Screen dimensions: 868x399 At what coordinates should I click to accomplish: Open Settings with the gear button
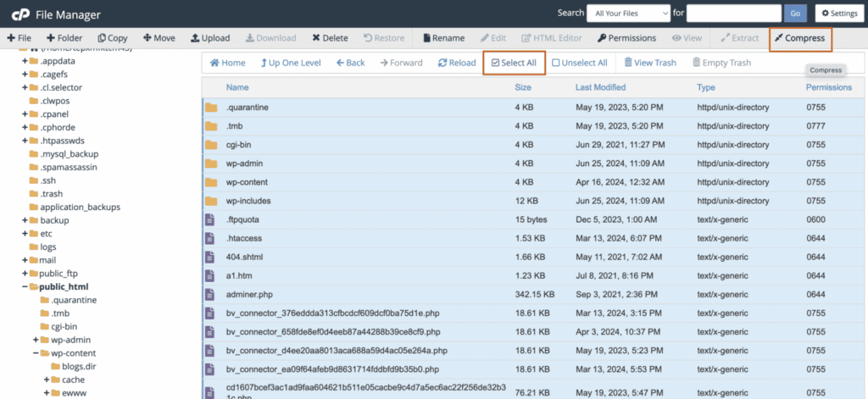tap(838, 14)
